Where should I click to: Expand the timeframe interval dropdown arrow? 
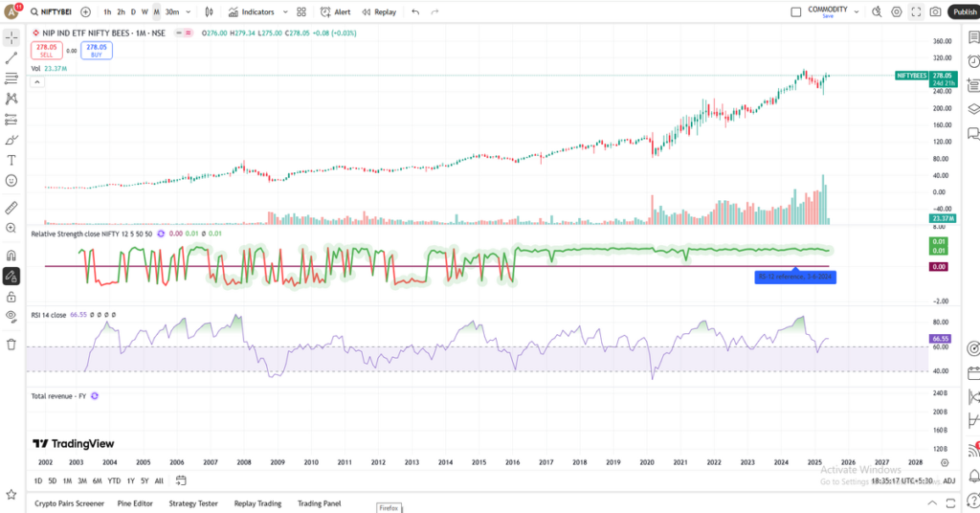click(x=189, y=11)
